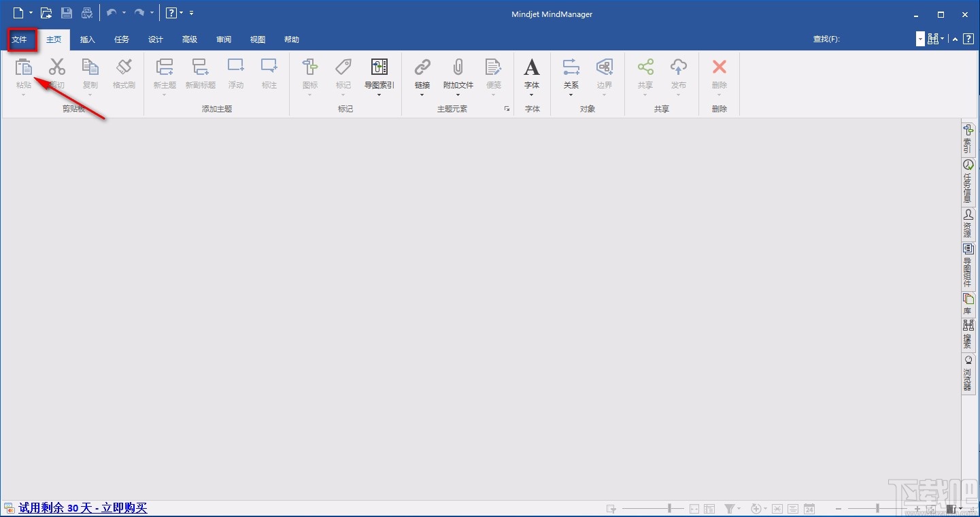The height and width of the screenshot is (517, 980).
Task: Open the 资源 (Resources) side panel tab
Action: tap(968, 224)
